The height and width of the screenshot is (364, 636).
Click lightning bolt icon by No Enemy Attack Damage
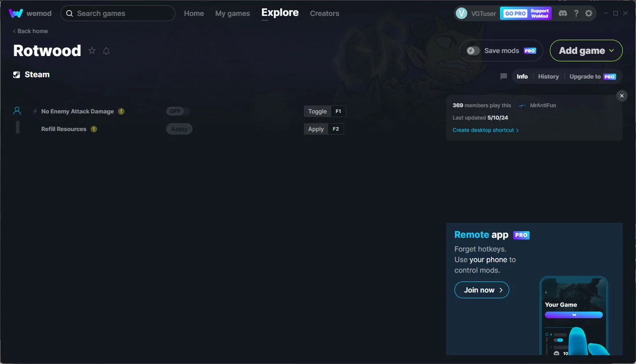point(35,111)
